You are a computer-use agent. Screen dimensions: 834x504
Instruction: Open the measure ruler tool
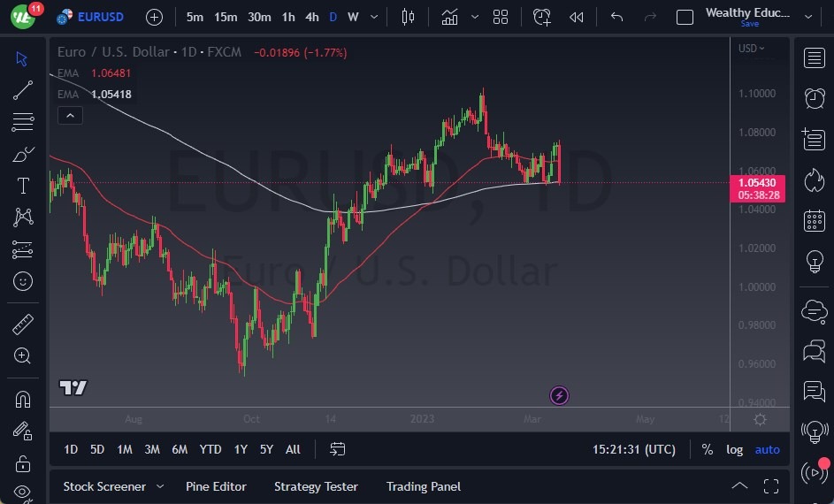(x=23, y=325)
